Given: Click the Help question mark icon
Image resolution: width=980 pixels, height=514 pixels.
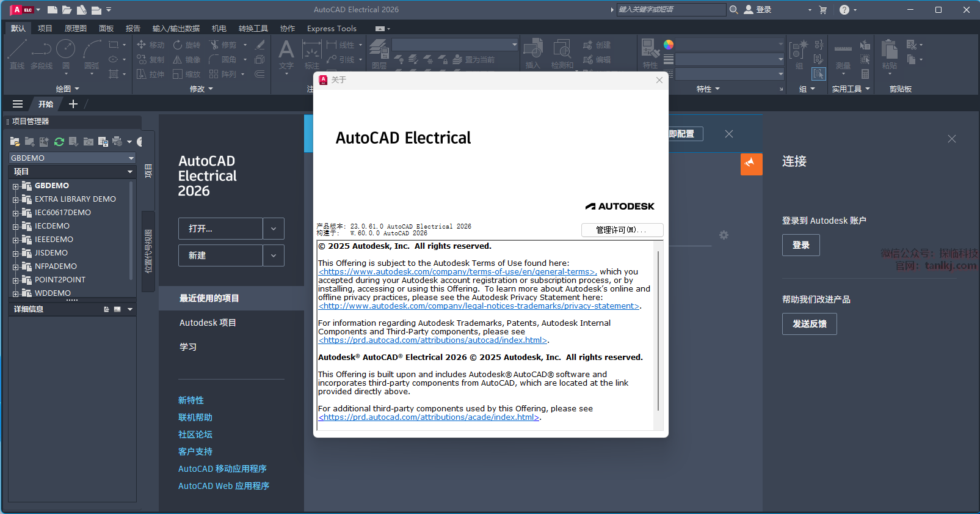Looking at the screenshot, I should [844, 10].
